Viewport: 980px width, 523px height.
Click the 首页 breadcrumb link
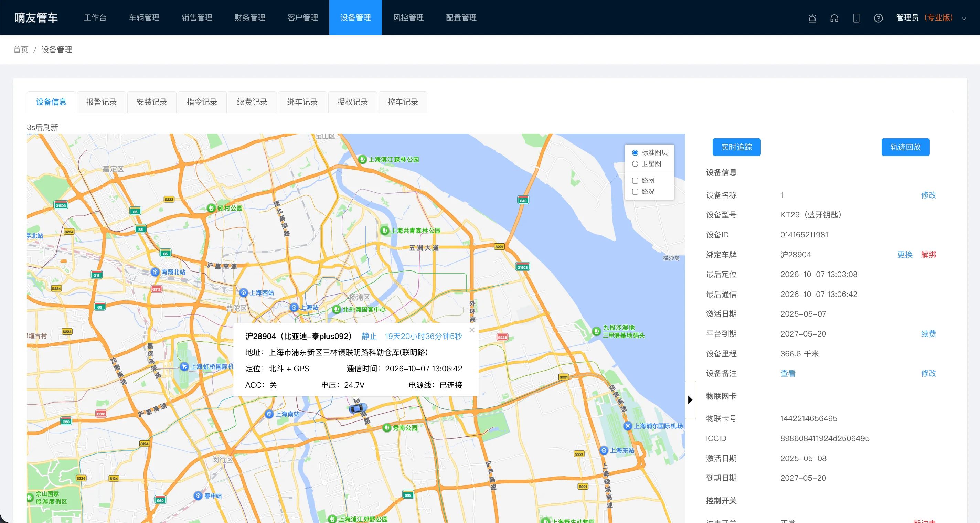point(21,50)
